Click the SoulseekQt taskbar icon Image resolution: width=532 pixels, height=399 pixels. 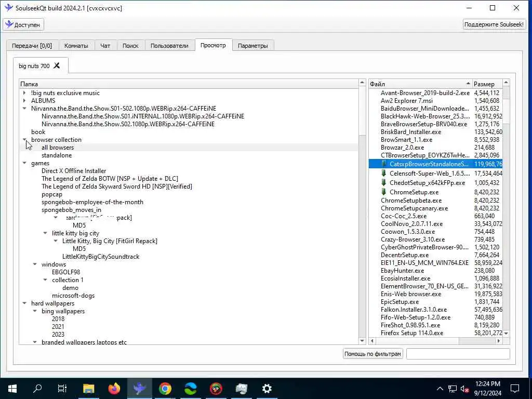coord(139,389)
